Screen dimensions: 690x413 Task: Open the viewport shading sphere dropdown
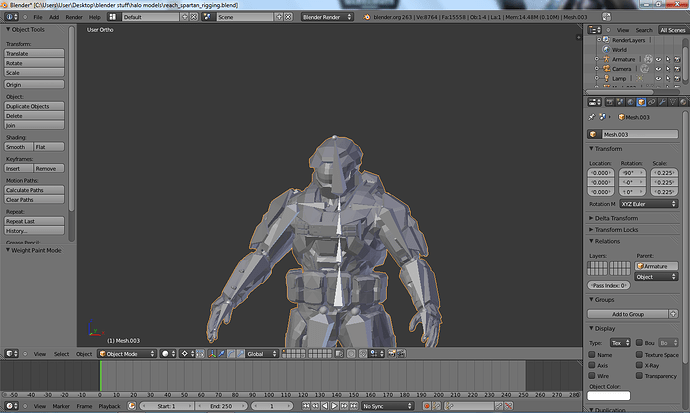(168, 354)
